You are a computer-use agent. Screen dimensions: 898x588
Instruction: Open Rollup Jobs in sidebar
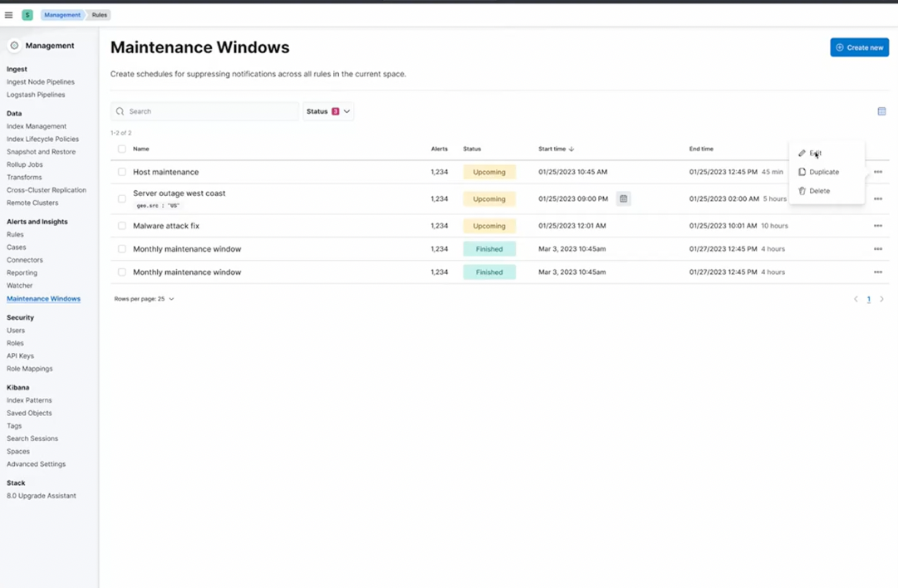pos(25,164)
